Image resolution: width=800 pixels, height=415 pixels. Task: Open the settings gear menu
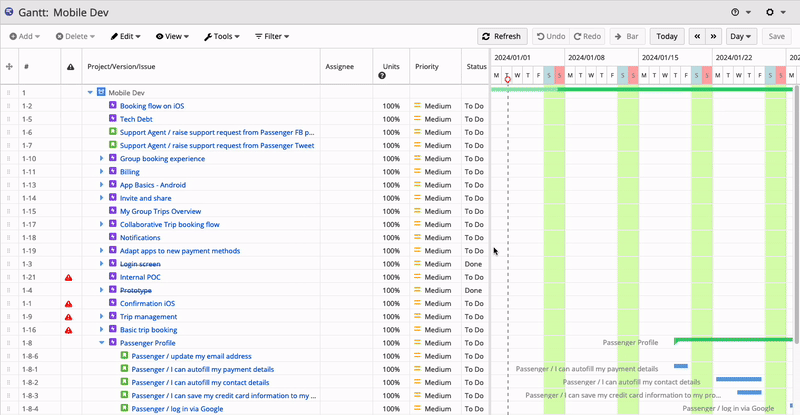pos(770,12)
